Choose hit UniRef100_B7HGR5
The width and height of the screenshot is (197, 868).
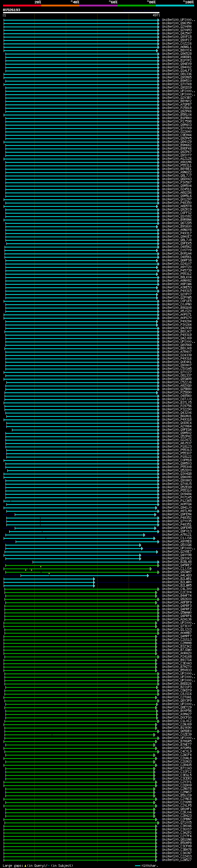[176, 741]
